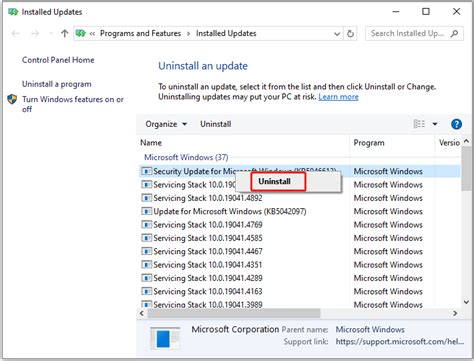Open Programs and Features breadcrumb
Viewport: 474px width, 361px height.
coord(140,33)
